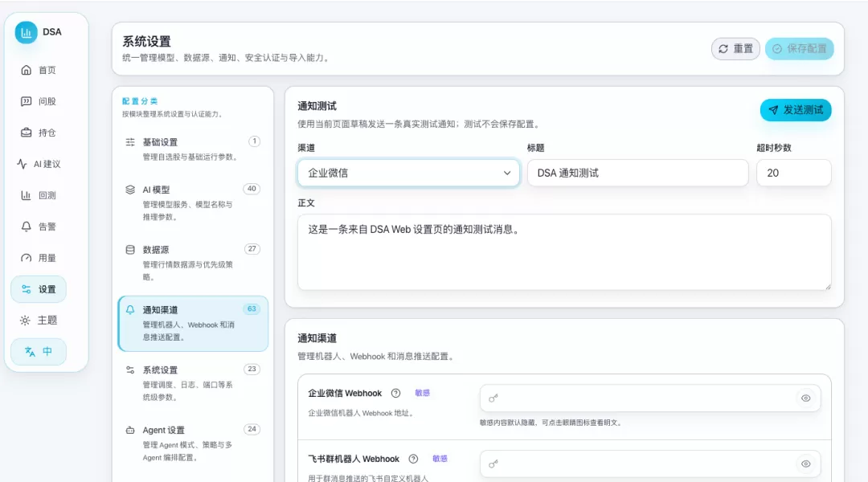Image resolution: width=868 pixels, height=482 pixels.
Task: Click the 重置 reset button
Action: click(735, 49)
